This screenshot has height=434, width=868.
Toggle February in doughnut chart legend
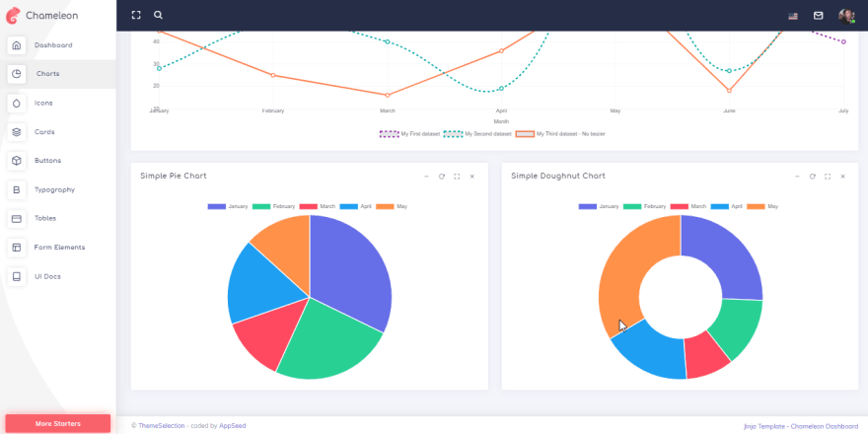tap(645, 206)
